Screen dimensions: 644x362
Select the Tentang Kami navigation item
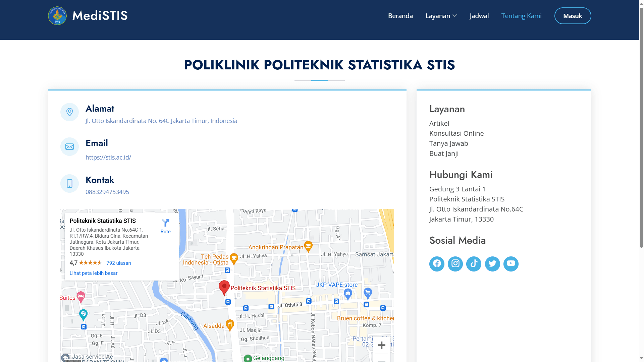pyautogui.click(x=521, y=16)
